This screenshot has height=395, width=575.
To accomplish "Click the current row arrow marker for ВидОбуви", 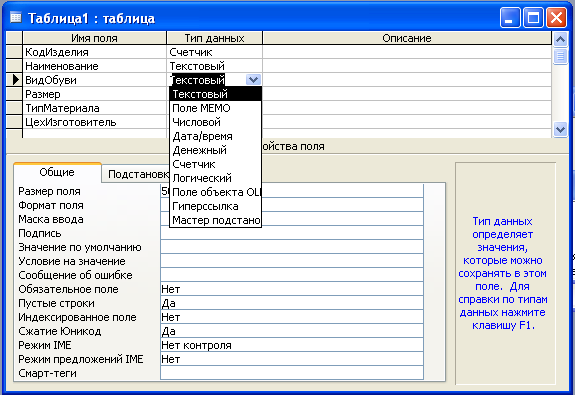I will pos(14,80).
